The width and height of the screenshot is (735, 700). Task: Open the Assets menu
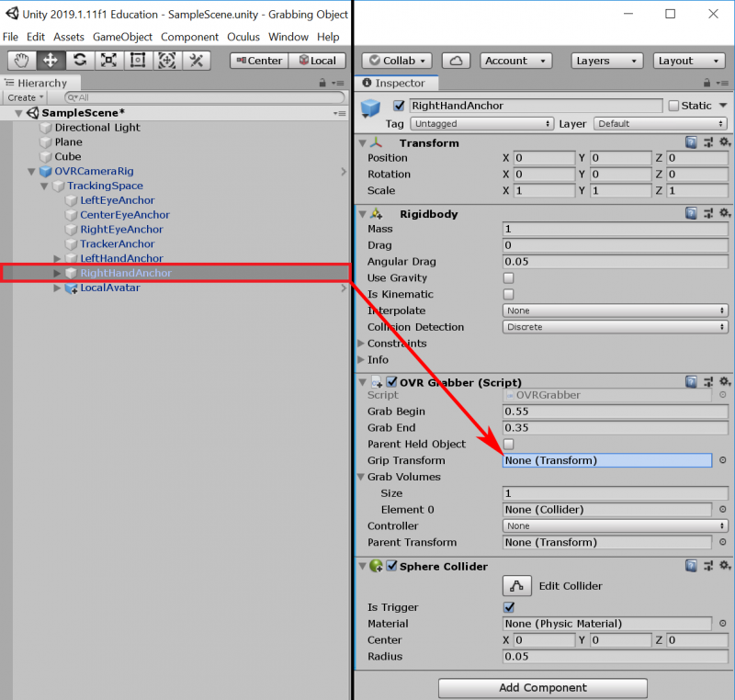[x=68, y=37]
